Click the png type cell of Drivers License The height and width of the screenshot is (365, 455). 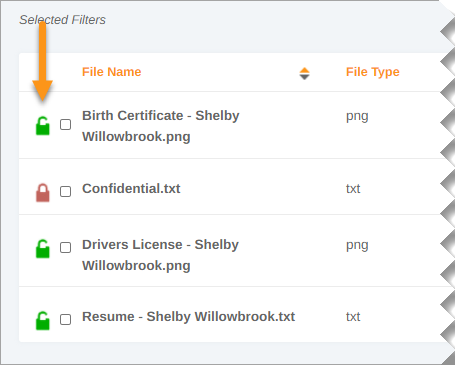pyautogui.click(x=357, y=246)
